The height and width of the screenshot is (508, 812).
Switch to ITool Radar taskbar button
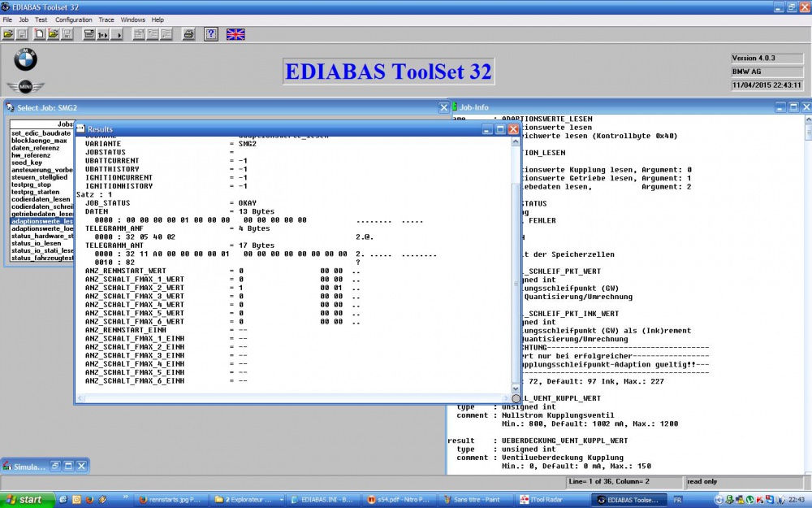coord(551,500)
